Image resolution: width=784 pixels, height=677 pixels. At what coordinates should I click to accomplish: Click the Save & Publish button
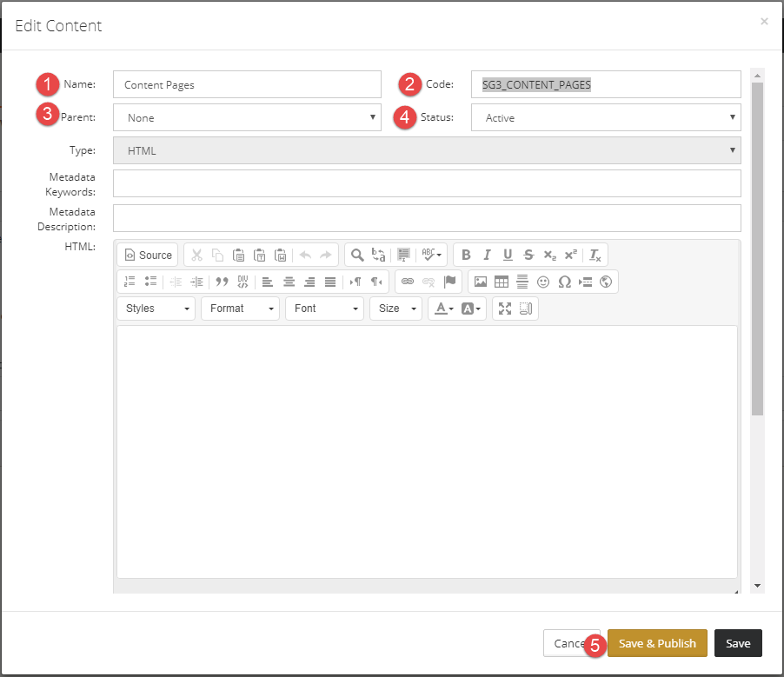tap(657, 643)
